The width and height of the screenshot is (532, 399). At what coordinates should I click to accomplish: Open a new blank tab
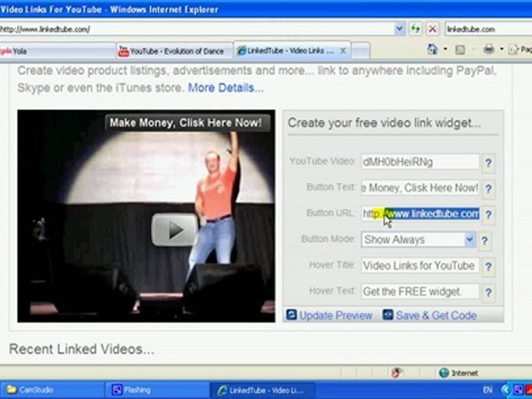(360, 51)
